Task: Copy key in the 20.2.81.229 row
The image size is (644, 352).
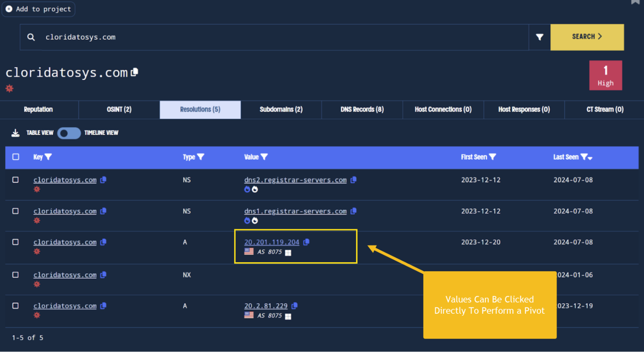Action: tap(103, 306)
